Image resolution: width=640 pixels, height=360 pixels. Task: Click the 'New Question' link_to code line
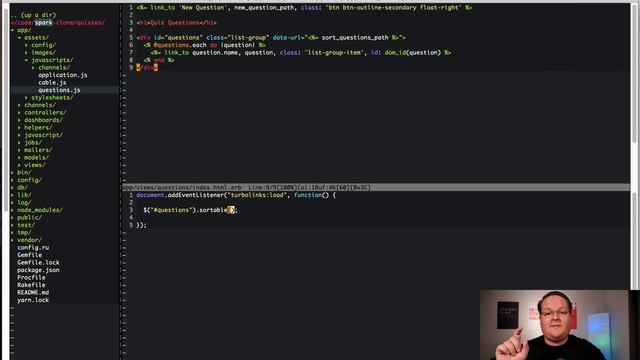(x=304, y=7)
